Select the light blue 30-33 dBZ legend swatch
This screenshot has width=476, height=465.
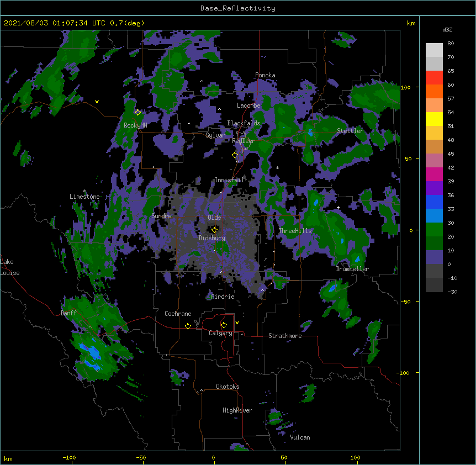[434, 216]
